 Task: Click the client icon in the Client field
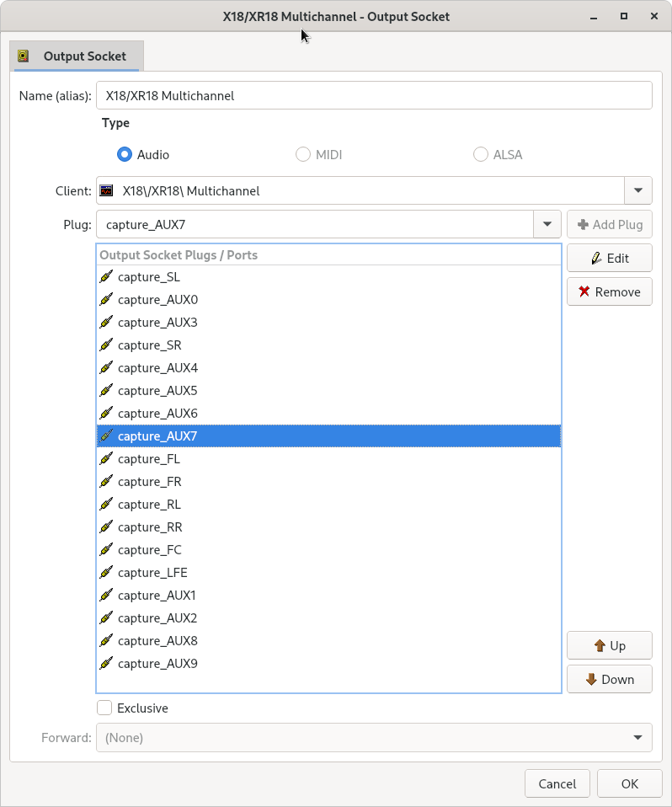pos(106,191)
